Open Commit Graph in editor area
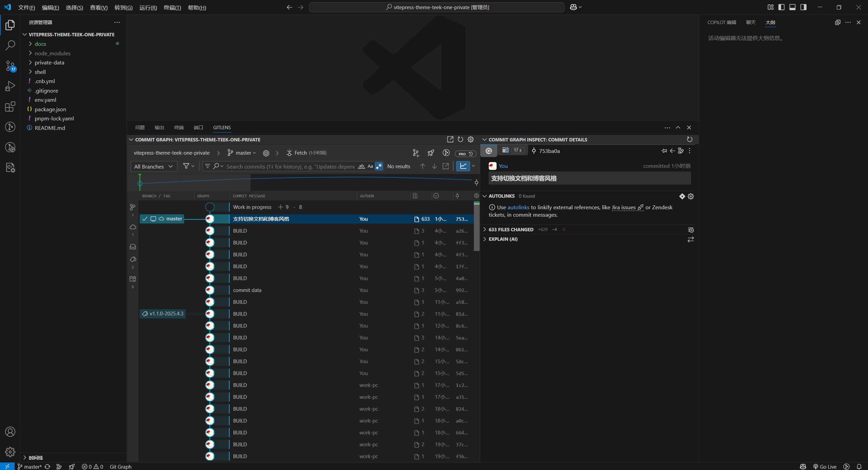This screenshot has width=868, height=470. pyautogui.click(x=450, y=139)
